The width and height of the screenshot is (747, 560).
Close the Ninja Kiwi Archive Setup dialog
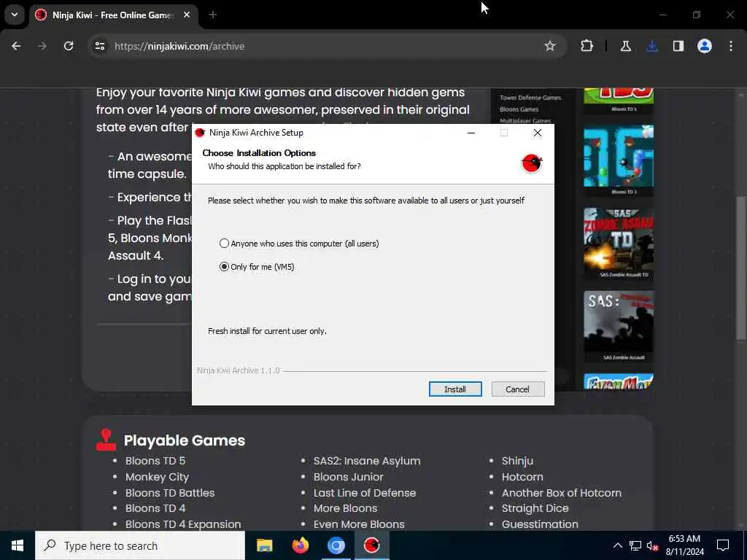[x=538, y=133]
